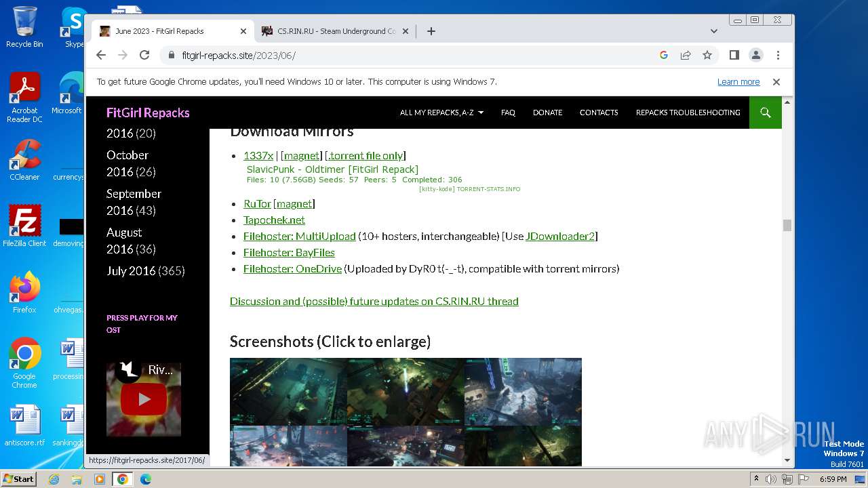Switch to the CS.RIN.RU Steam Underground tab
This screenshot has width=868, height=488.
coord(335,31)
